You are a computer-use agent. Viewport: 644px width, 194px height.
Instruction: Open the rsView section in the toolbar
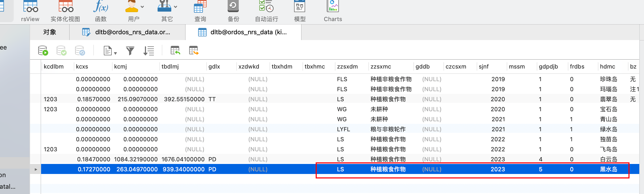click(x=30, y=11)
